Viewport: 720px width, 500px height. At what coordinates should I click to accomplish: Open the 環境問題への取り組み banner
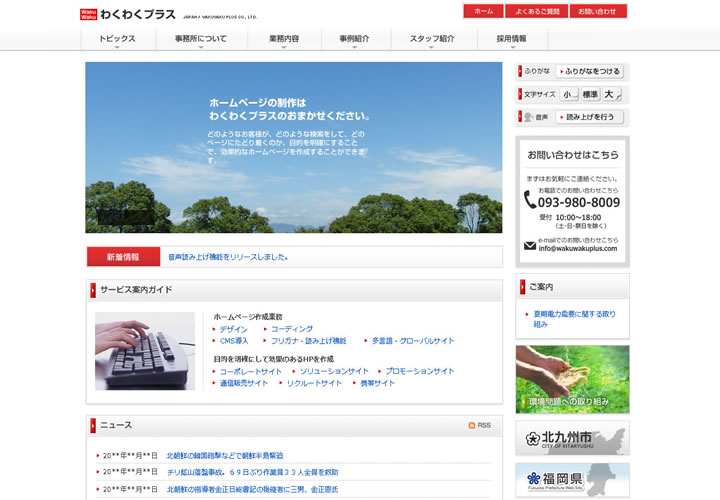click(x=572, y=379)
